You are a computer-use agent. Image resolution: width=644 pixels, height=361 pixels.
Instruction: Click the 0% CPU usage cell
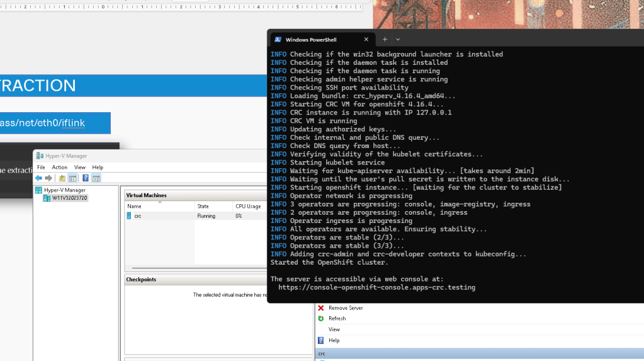(x=239, y=216)
